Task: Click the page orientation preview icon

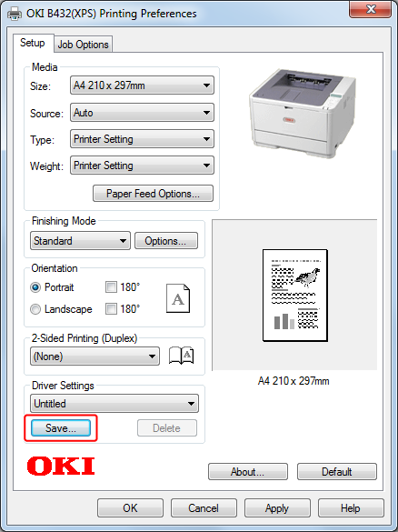Action: pyautogui.click(x=178, y=298)
